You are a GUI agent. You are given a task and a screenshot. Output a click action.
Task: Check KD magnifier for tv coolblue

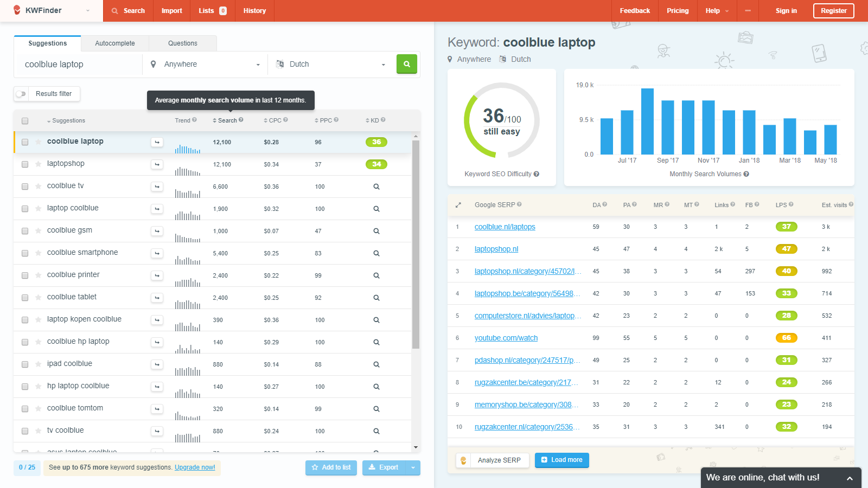coord(376,431)
